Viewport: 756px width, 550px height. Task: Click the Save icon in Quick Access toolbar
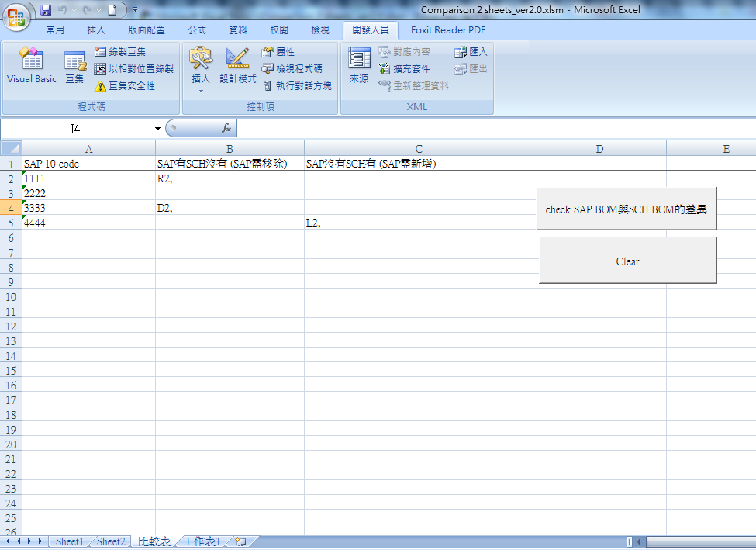pos(44,9)
